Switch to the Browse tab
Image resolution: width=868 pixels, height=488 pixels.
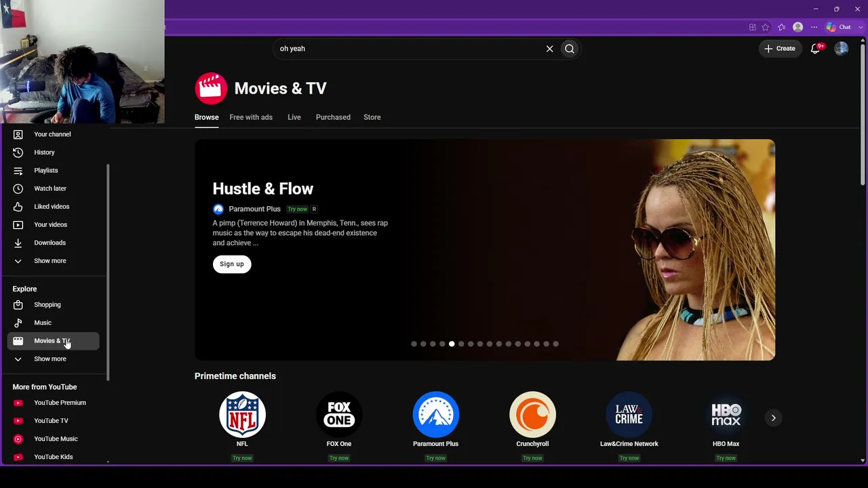click(207, 117)
